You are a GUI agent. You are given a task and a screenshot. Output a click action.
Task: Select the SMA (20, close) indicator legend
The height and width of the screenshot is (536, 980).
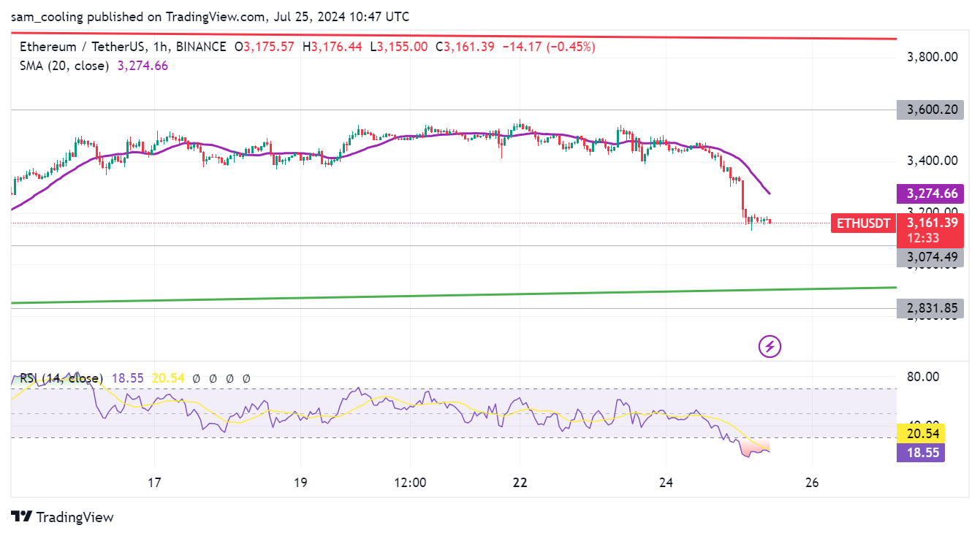[x=64, y=66]
